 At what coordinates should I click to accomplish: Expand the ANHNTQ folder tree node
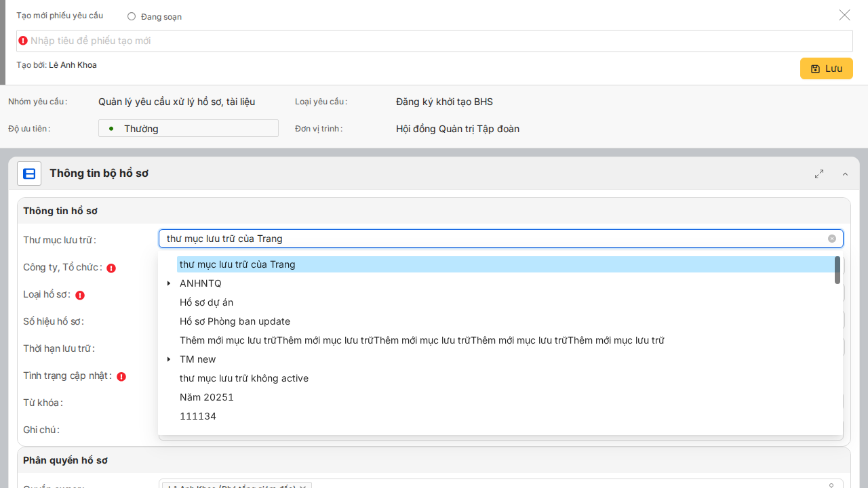169,283
